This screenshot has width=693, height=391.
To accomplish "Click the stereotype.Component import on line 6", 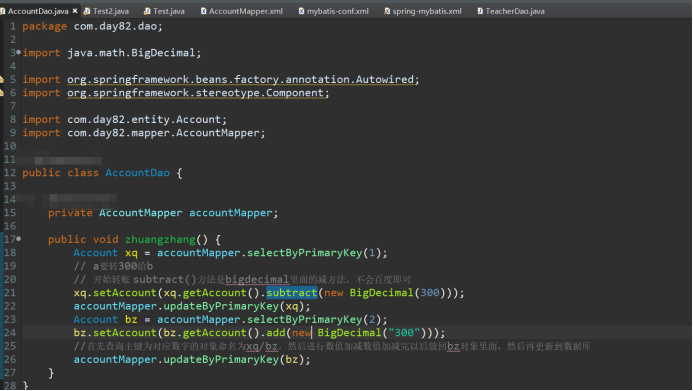I will (x=196, y=93).
